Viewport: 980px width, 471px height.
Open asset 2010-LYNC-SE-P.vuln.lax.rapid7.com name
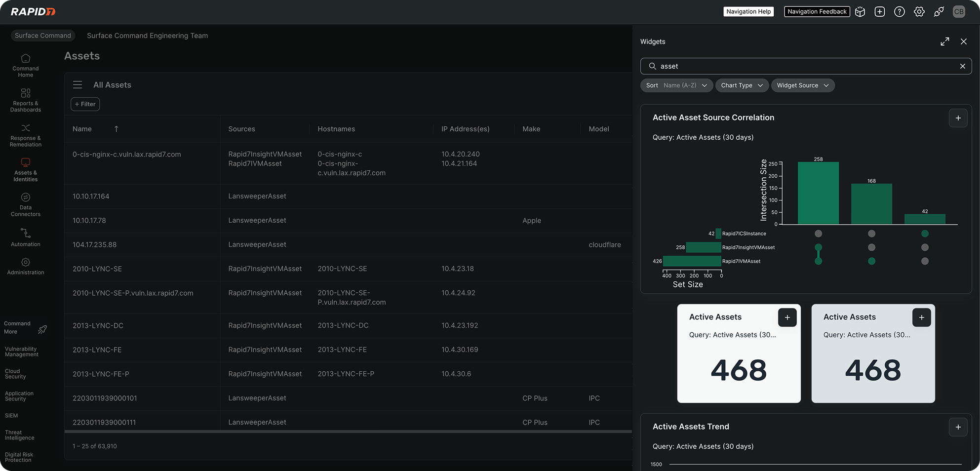pos(133,293)
